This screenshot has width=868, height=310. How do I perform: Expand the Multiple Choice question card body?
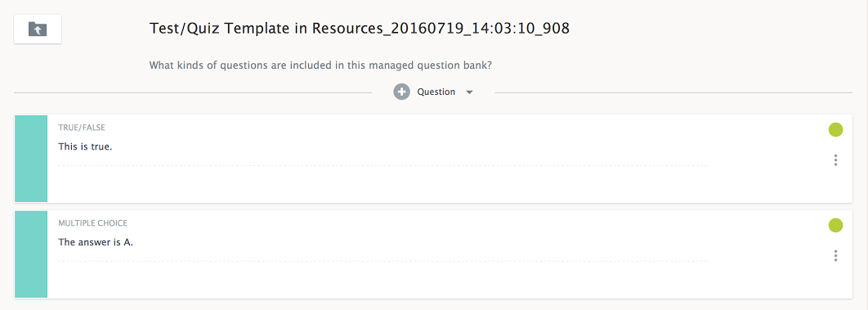[433, 254]
